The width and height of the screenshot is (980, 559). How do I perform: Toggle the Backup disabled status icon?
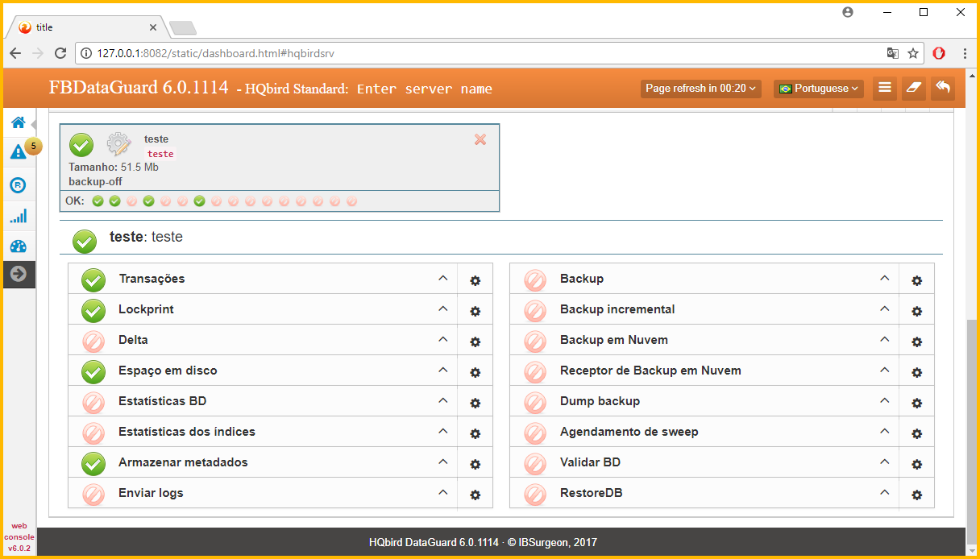pos(535,280)
